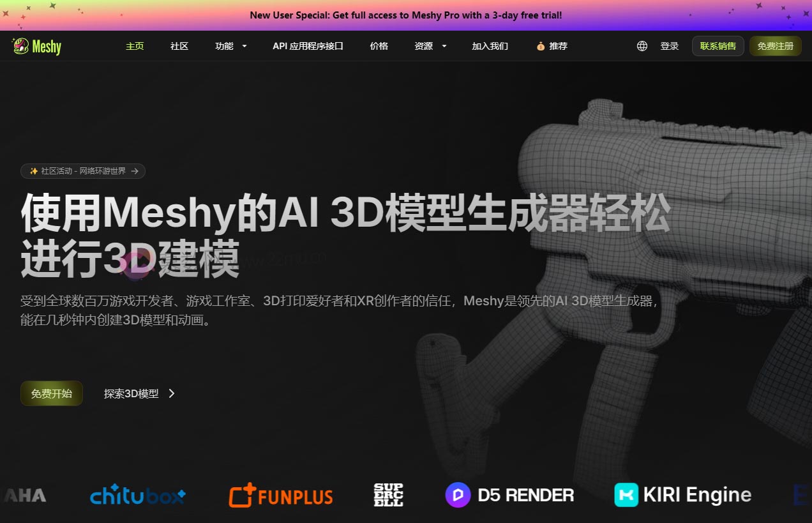The image size is (812, 523).
Task: Open the 资源 dropdown menu
Action: pos(430,45)
